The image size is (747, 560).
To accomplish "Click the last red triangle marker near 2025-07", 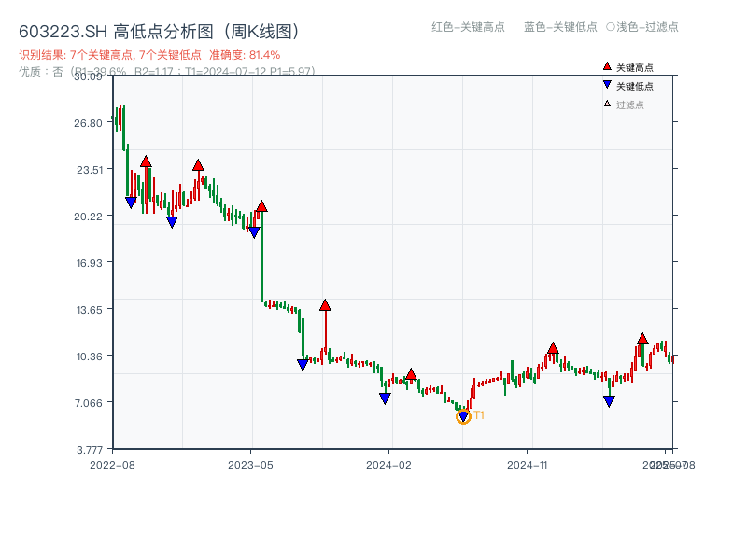I will coord(642,339).
